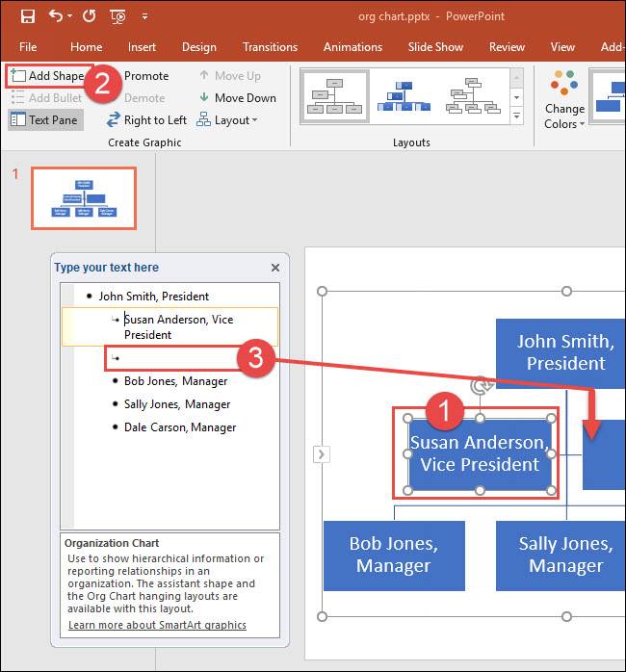Viewport: 626px width, 672px height.
Task: Open the Layout dropdown
Action: pyautogui.click(x=227, y=120)
